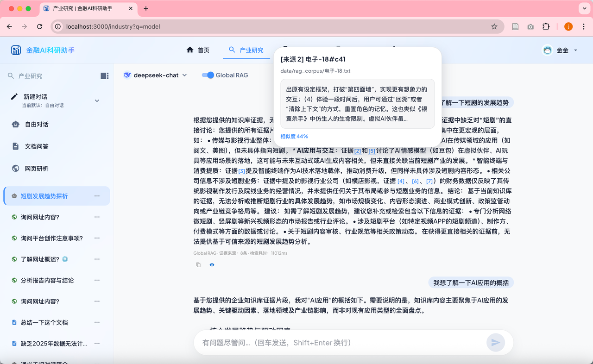Viewport: 593px width, 364px height.
Task: Click the robot icon beside 自由对话
Action: click(x=16, y=124)
